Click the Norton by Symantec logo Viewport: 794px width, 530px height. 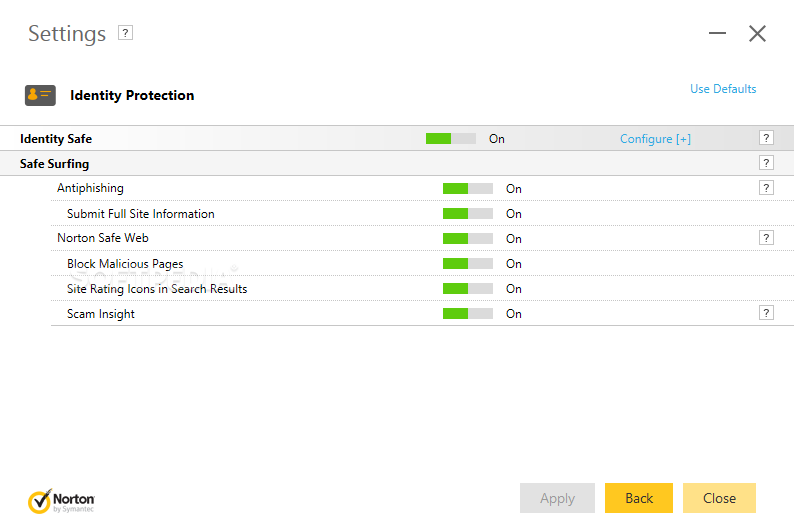[x=61, y=501]
